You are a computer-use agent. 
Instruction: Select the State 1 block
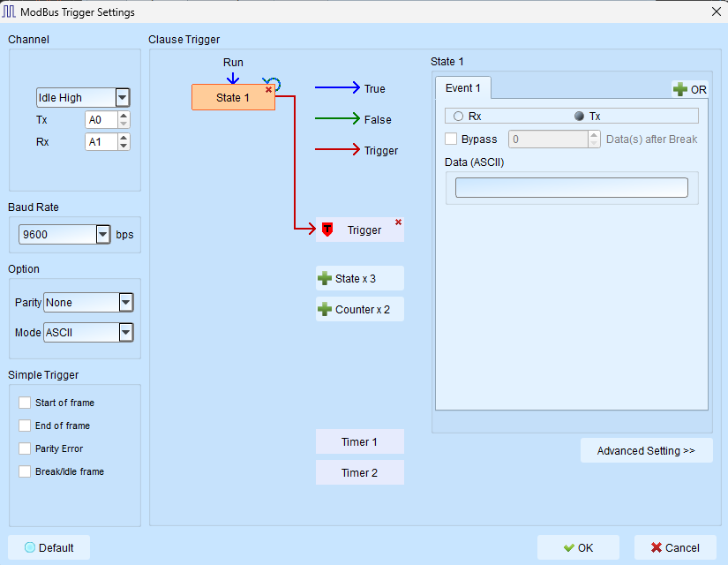[233, 98]
